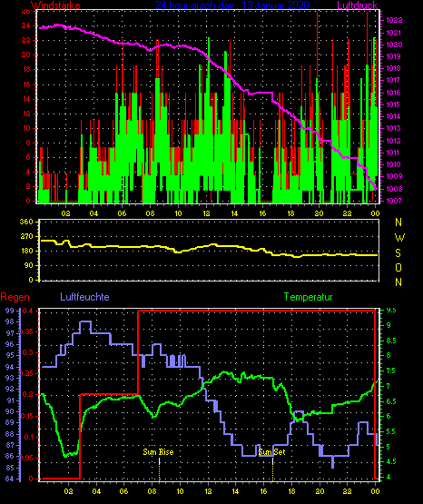Click the temperature scale value '4.5'
This screenshot has width=423, height=504.
click(x=391, y=461)
